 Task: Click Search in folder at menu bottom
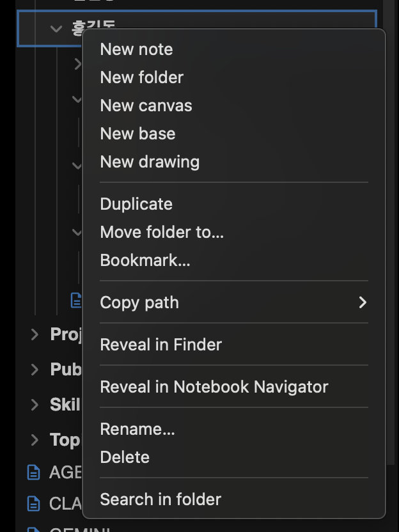160,499
